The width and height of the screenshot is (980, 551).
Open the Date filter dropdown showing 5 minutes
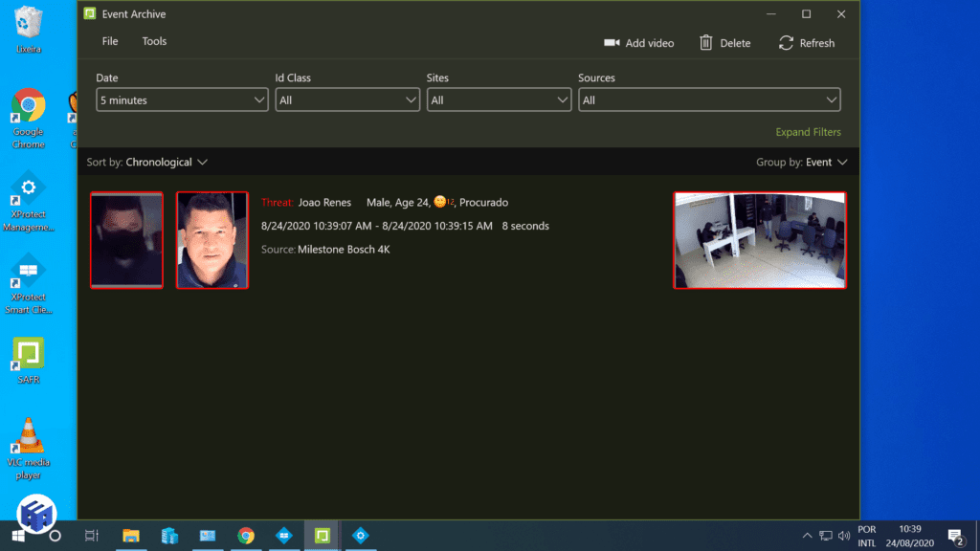(182, 99)
